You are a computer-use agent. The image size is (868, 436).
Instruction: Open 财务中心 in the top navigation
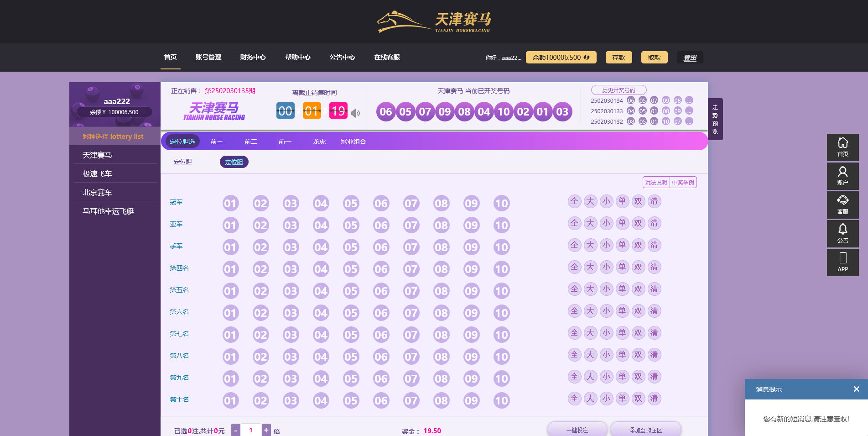(253, 57)
